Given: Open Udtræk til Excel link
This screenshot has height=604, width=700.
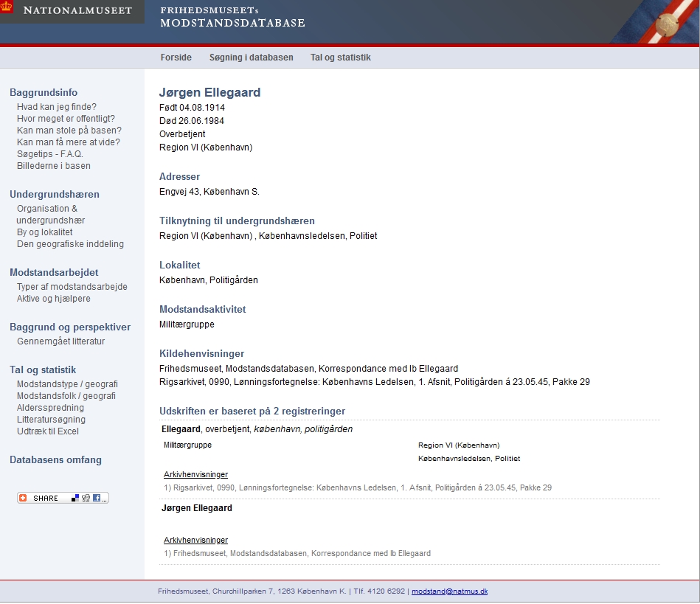Looking at the screenshot, I should [48, 431].
